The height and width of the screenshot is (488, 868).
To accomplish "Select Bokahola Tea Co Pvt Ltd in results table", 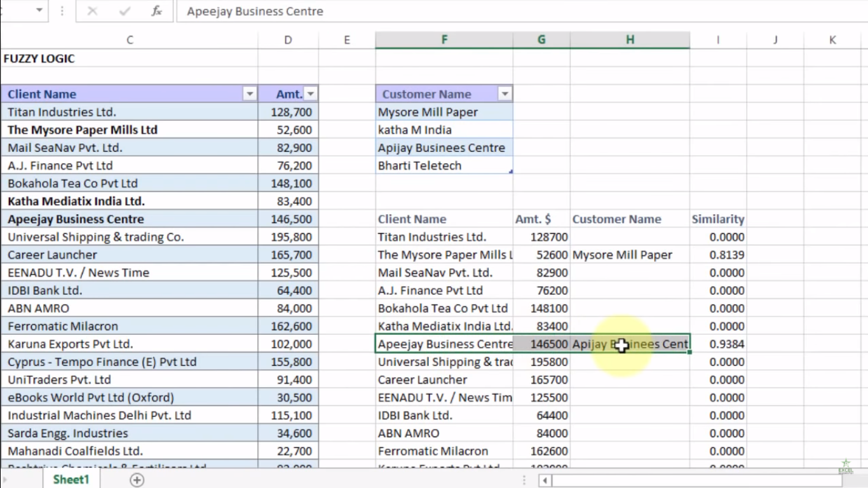I will coord(444,308).
